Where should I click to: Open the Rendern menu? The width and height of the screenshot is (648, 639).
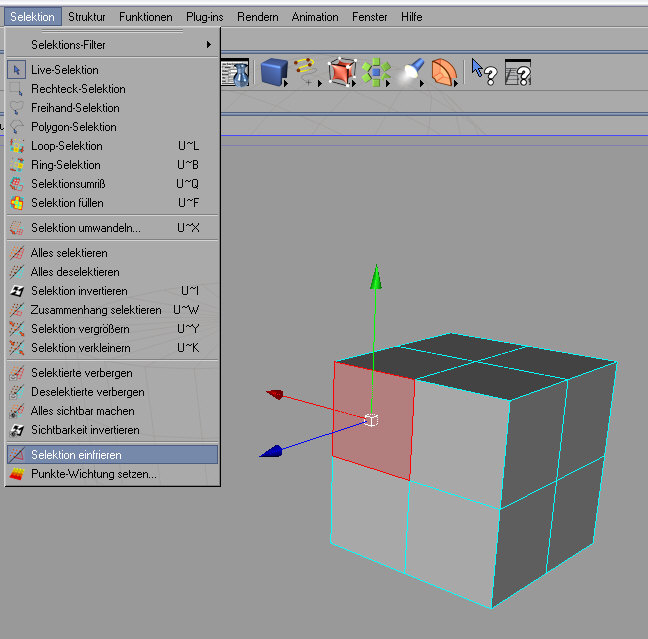click(258, 17)
